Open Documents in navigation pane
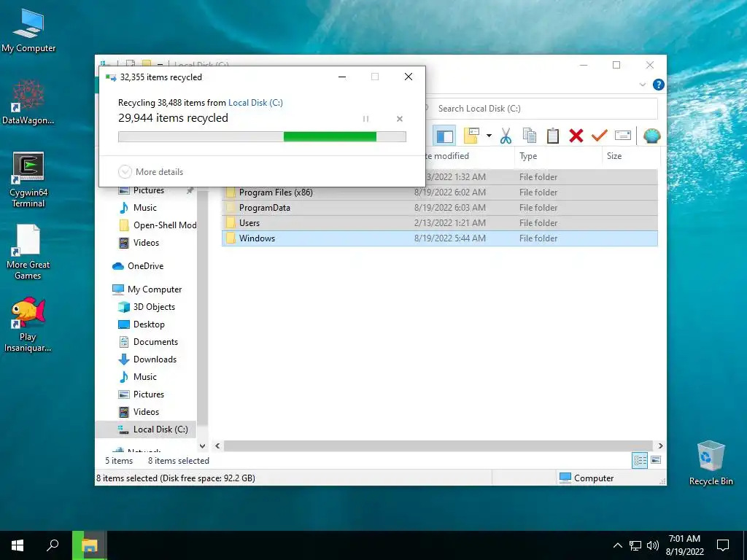747x560 pixels. (x=148, y=342)
